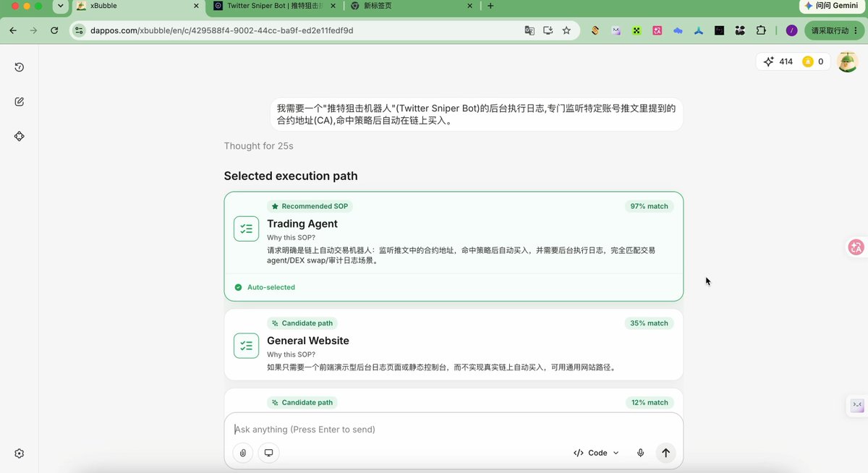Start a new chat with the edit icon
Screen dimensions: 868x473
pyautogui.click(x=20, y=102)
